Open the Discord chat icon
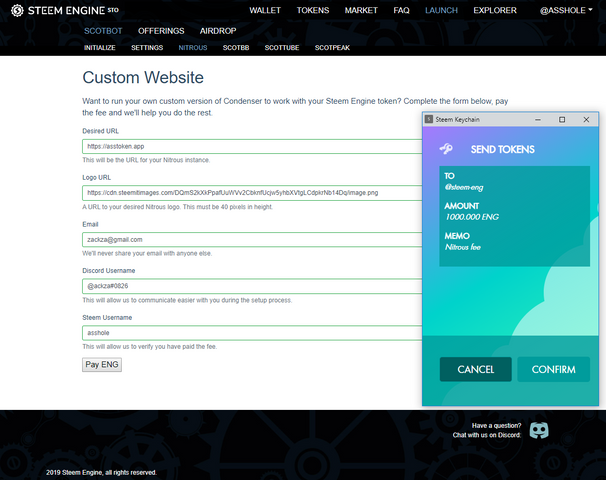Image resolution: width=606 pixels, height=480 pixels. point(540,430)
